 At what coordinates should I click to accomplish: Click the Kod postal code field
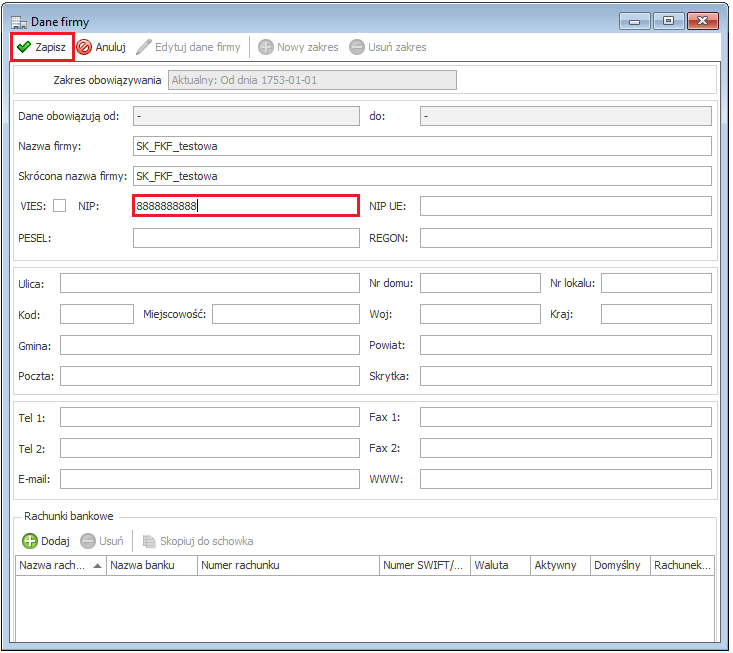[97, 314]
